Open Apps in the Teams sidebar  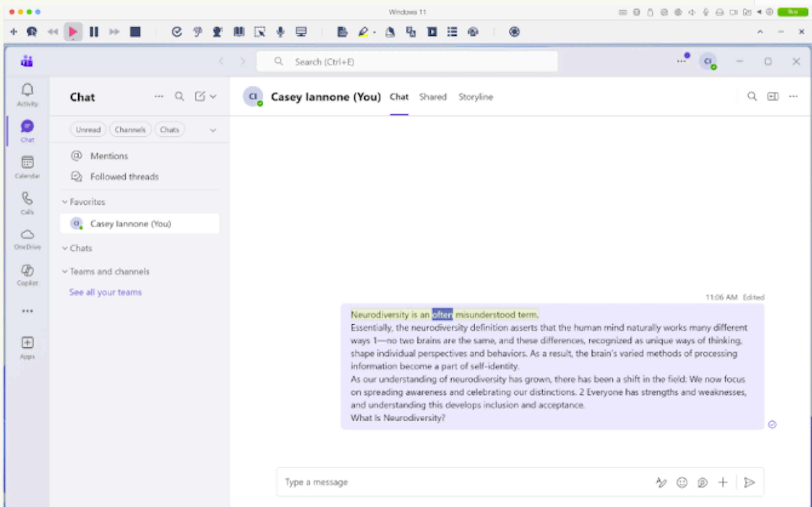coord(27,348)
